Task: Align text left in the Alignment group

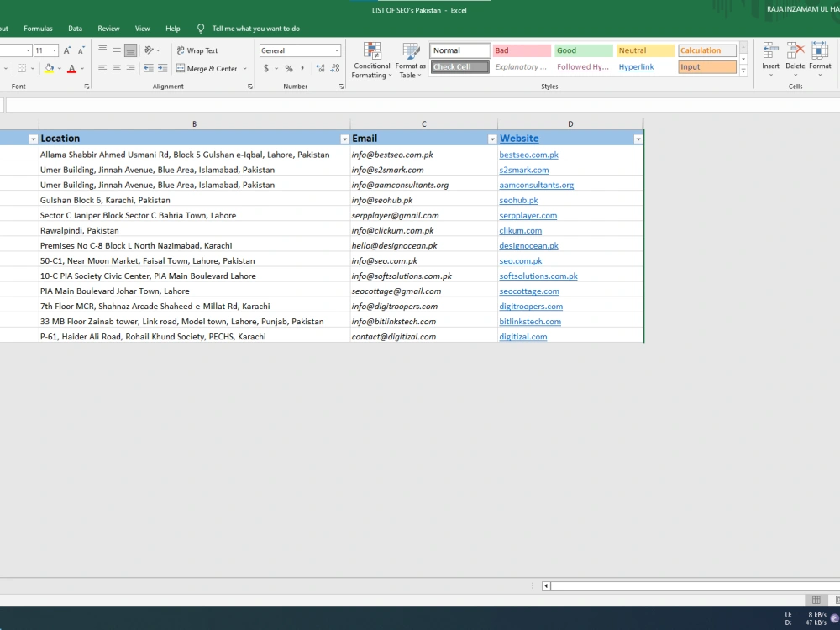Action: 102,68
